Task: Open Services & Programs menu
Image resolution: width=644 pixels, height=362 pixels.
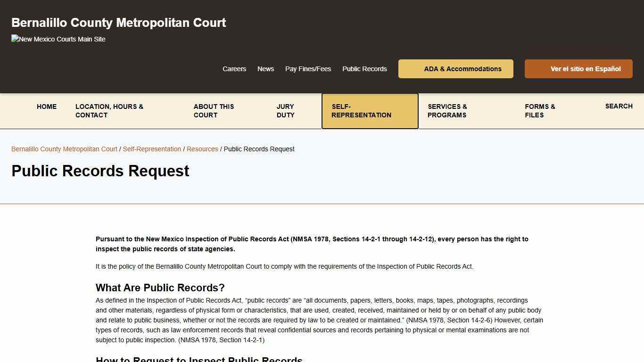Action: pyautogui.click(x=447, y=111)
